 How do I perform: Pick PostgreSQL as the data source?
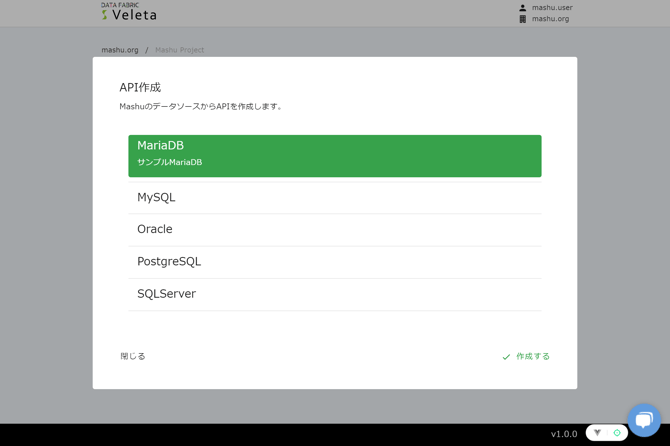click(x=334, y=262)
